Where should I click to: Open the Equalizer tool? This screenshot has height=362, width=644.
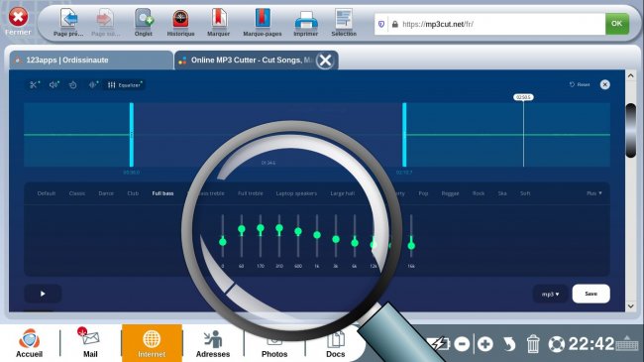coord(125,84)
